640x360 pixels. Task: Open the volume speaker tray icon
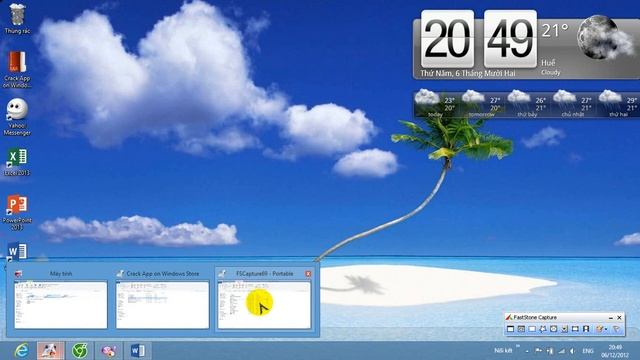tap(573, 351)
